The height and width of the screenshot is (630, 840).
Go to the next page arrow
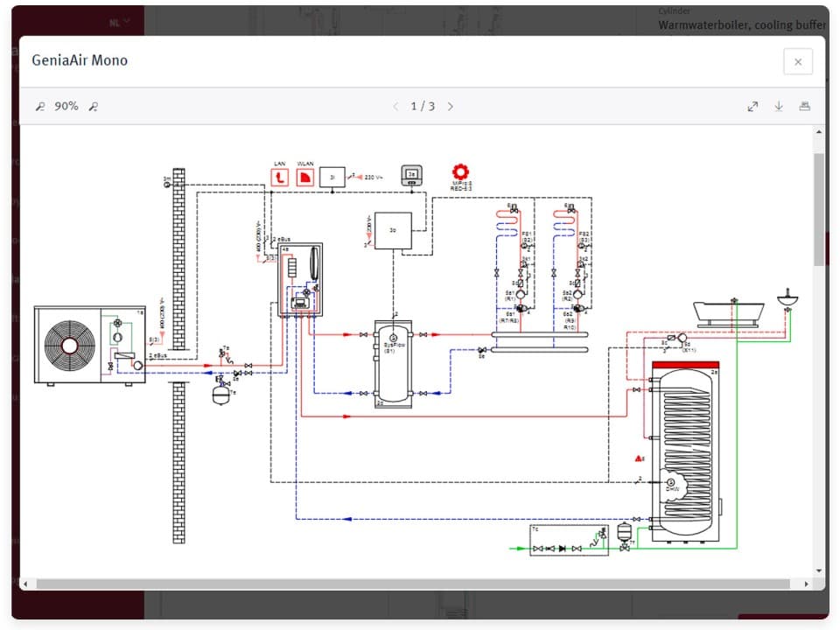point(451,107)
